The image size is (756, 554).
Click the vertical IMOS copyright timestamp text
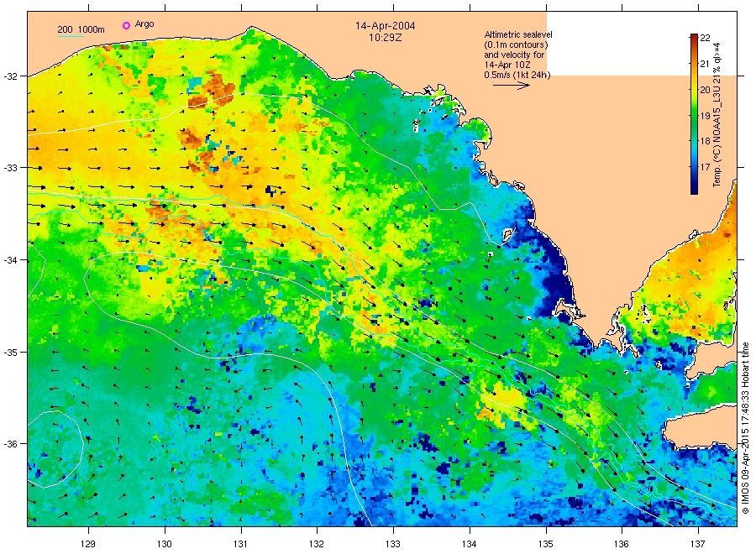click(x=745, y=428)
